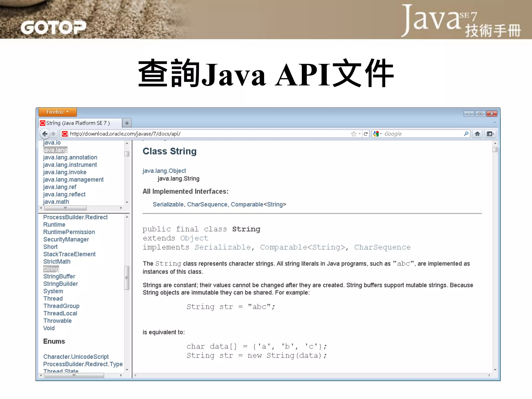Open the RuntimePermission class
This screenshot has width=532, height=399.
tap(69, 232)
